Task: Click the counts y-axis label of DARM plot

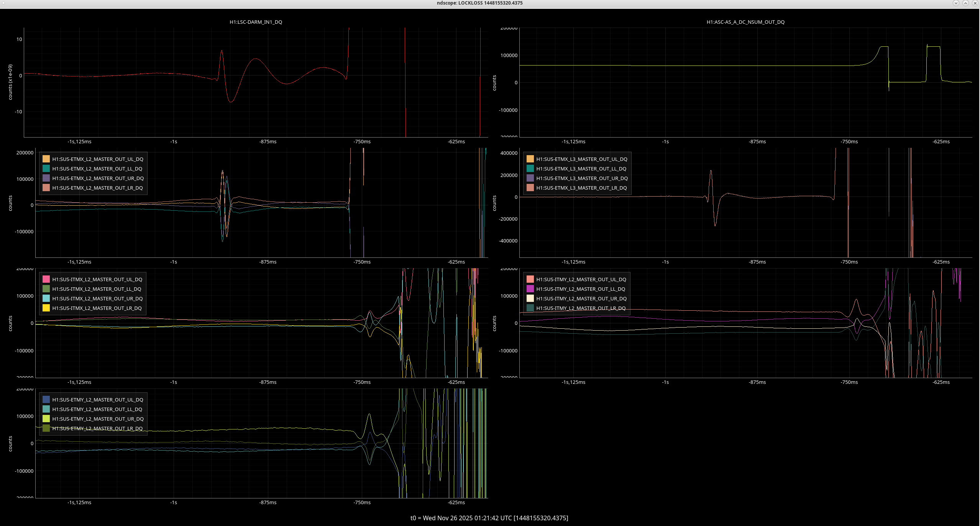Action: point(10,82)
